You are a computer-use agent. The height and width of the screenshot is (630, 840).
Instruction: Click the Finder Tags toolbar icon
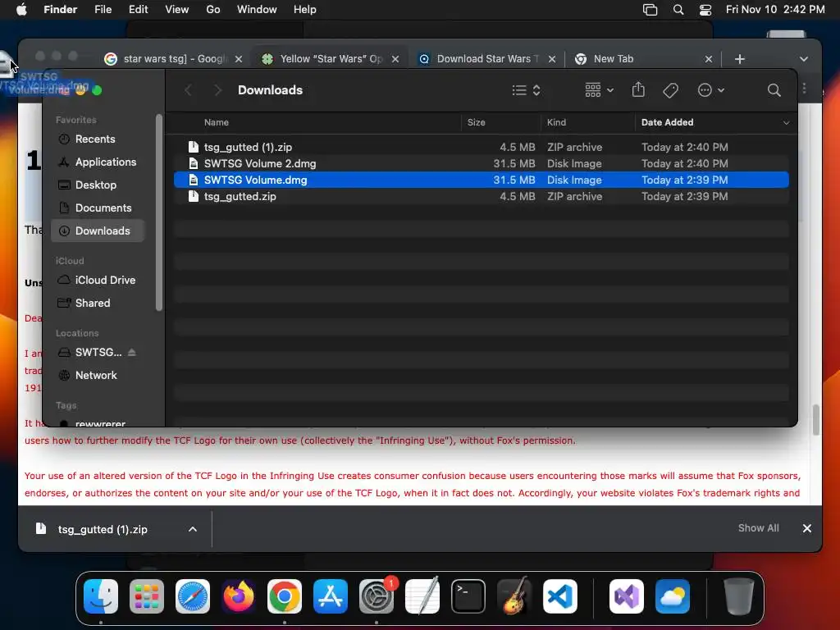(671, 90)
